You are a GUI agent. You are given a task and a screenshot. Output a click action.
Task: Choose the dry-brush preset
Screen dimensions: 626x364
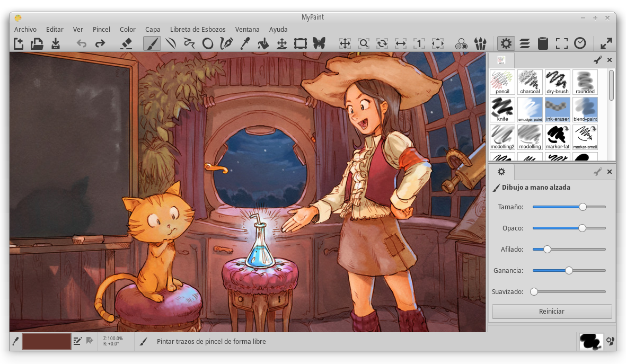tap(557, 82)
